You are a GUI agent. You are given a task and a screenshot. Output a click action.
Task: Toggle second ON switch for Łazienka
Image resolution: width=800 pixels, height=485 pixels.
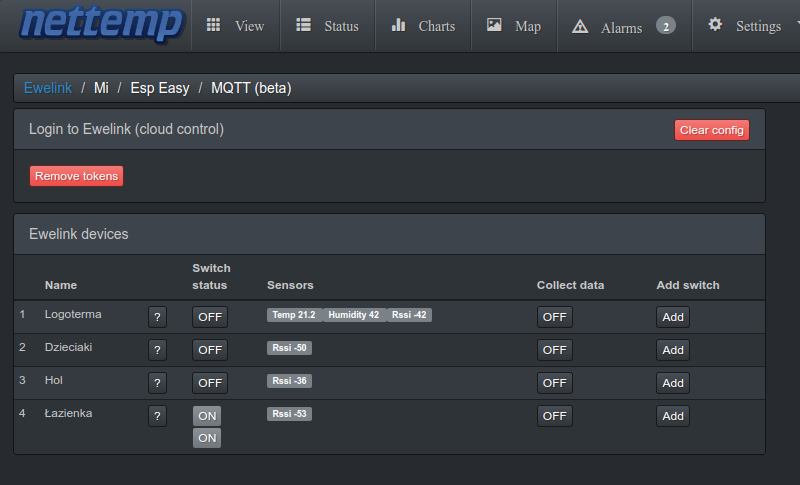point(207,438)
